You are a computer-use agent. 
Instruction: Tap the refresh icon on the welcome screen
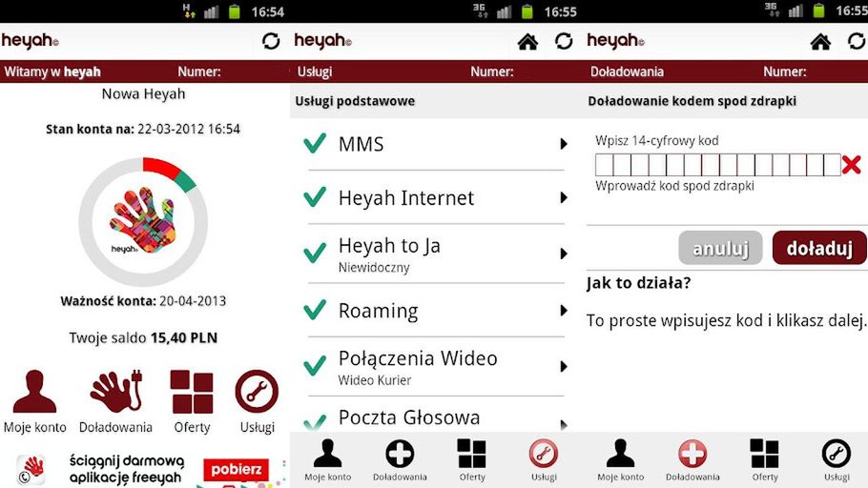271,41
